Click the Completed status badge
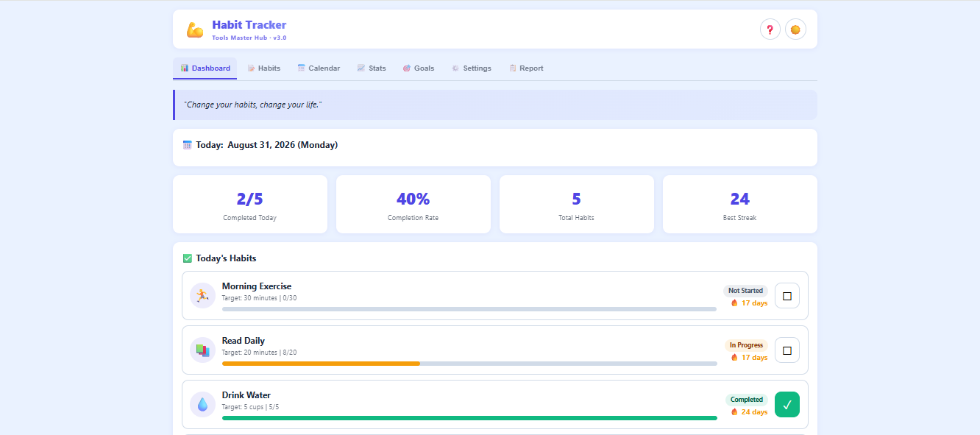Viewport: 980px width, 435px height. click(x=747, y=400)
